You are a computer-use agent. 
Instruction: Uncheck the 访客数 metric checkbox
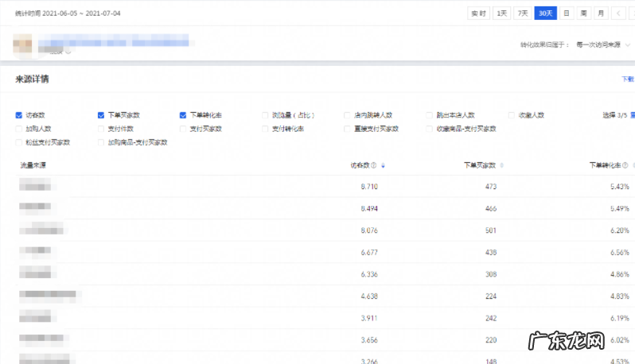click(x=18, y=115)
